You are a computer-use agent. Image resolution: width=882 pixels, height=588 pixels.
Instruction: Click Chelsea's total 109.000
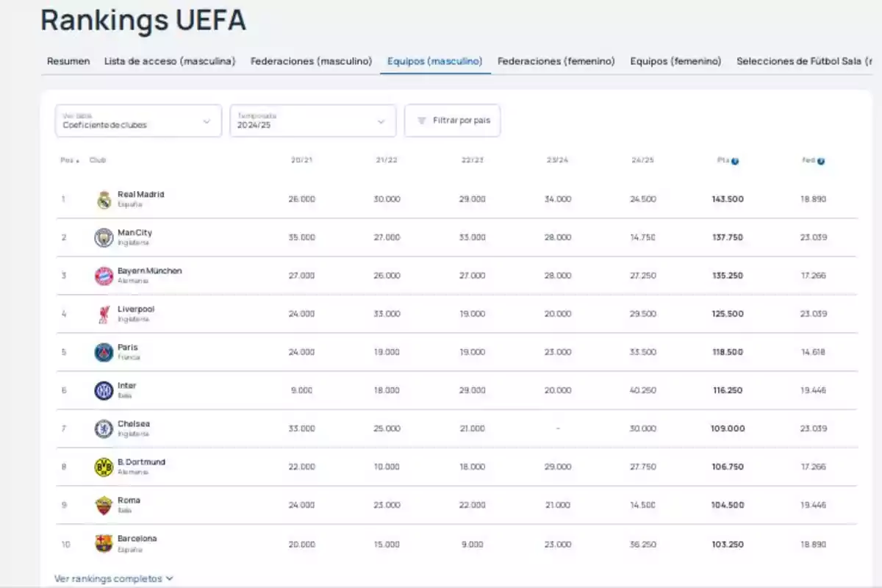(x=728, y=429)
